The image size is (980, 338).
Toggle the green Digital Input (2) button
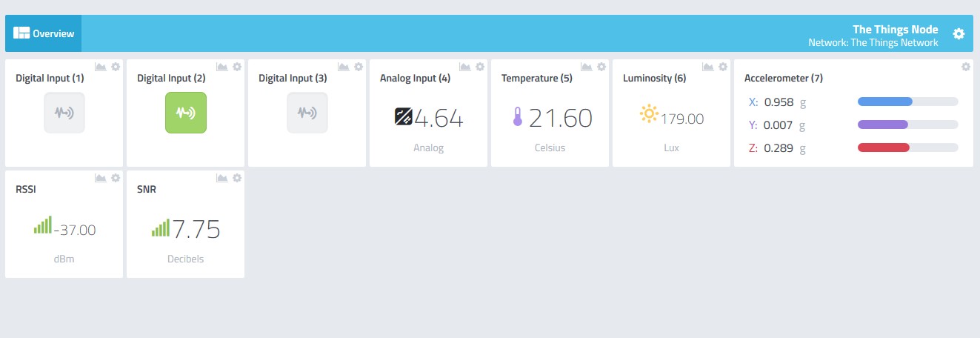(186, 113)
